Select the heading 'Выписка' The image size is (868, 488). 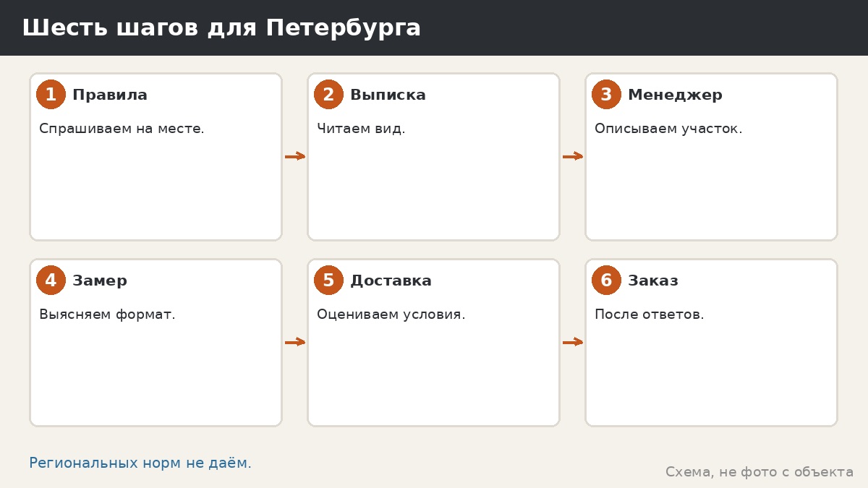[x=388, y=95]
